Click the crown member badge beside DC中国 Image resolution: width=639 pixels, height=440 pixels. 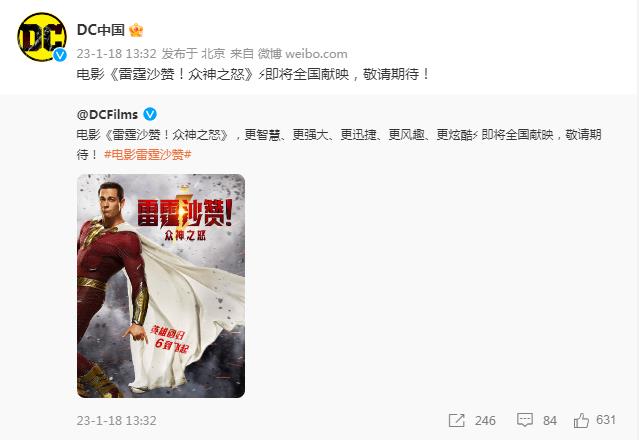point(136,30)
